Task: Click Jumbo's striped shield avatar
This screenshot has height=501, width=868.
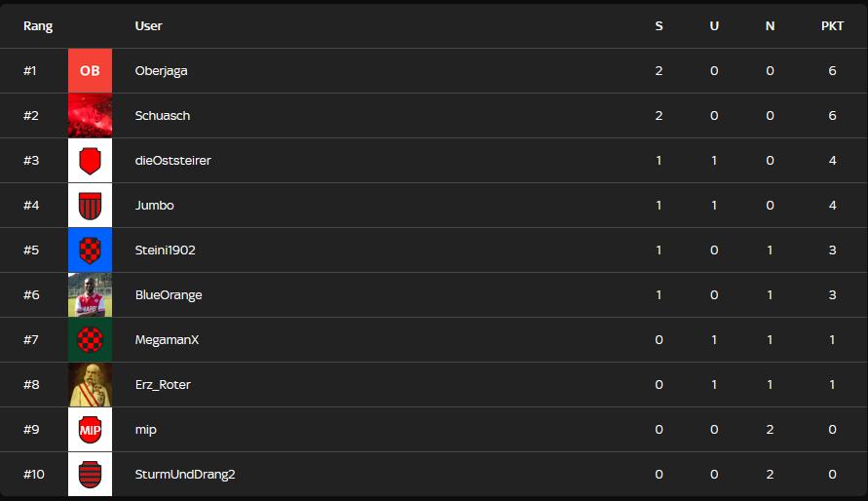Action: (90, 206)
